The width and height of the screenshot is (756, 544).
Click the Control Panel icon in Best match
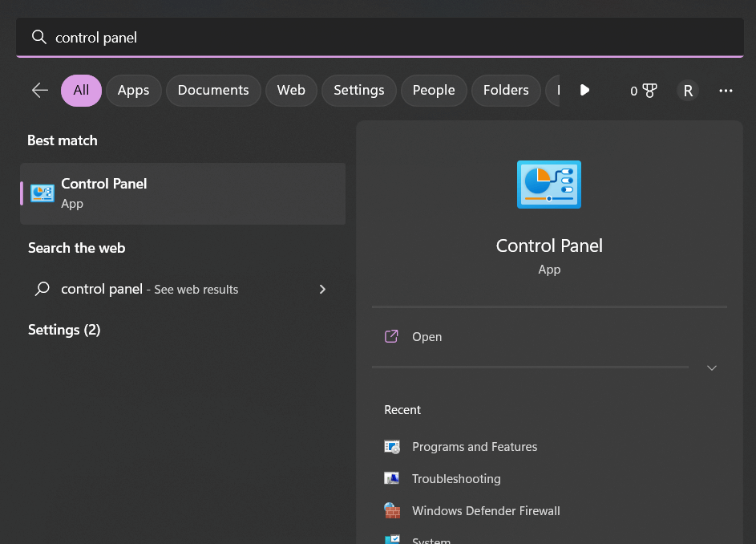tap(42, 193)
